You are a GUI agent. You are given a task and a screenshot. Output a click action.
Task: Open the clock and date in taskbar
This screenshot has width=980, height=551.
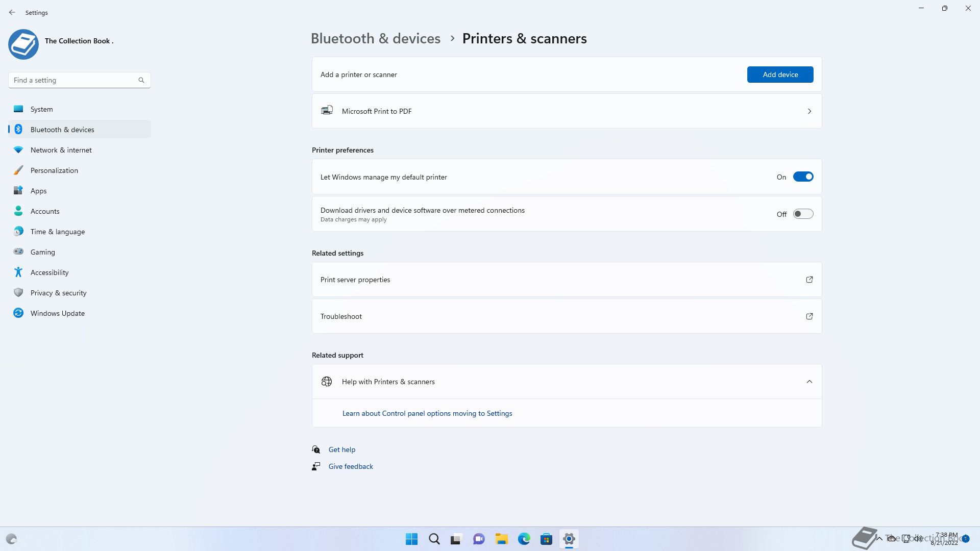click(x=944, y=539)
